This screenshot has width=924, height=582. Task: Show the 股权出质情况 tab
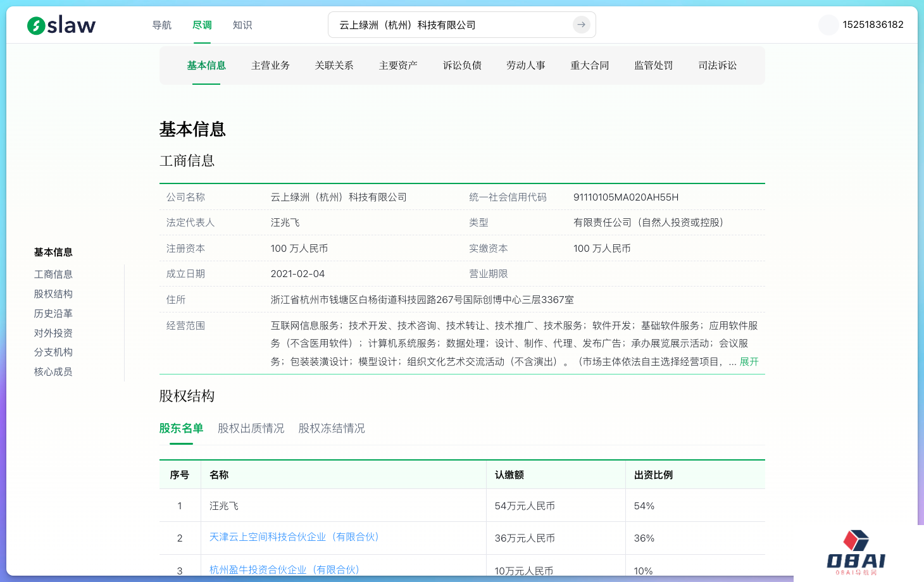click(251, 428)
